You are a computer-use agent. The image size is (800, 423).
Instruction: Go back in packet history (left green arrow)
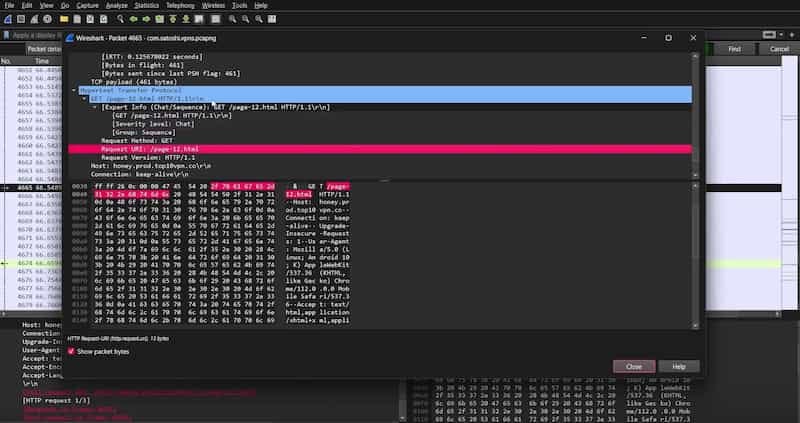point(134,19)
